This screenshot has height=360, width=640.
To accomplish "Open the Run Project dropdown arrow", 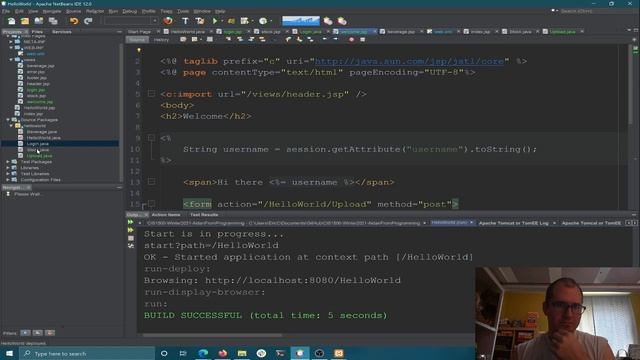I will pos(222,21).
